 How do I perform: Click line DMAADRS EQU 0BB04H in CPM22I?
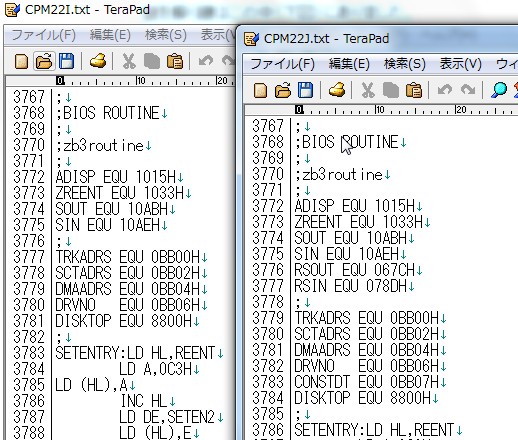[128, 289]
